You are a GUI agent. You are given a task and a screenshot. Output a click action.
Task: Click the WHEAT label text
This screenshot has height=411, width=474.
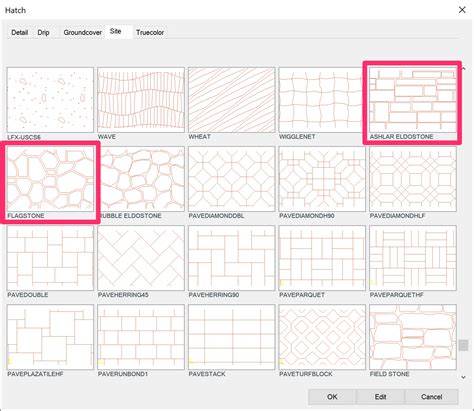tap(199, 137)
